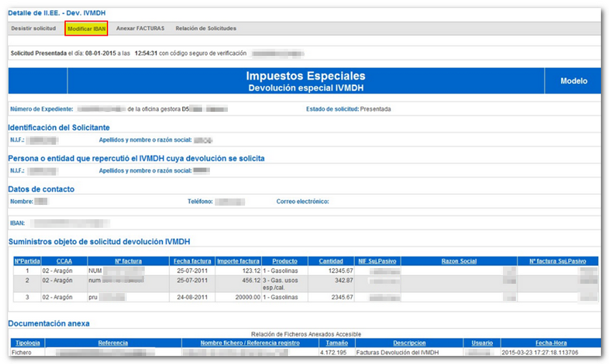This screenshot has height=364, width=609.
Task: Click the Nº factura Suj.Pasivo header
Action: tap(557, 262)
